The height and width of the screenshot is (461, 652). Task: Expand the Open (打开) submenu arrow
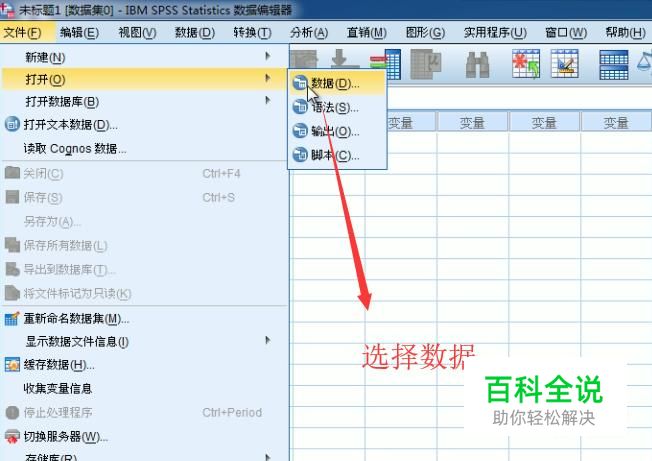tap(268, 78)
